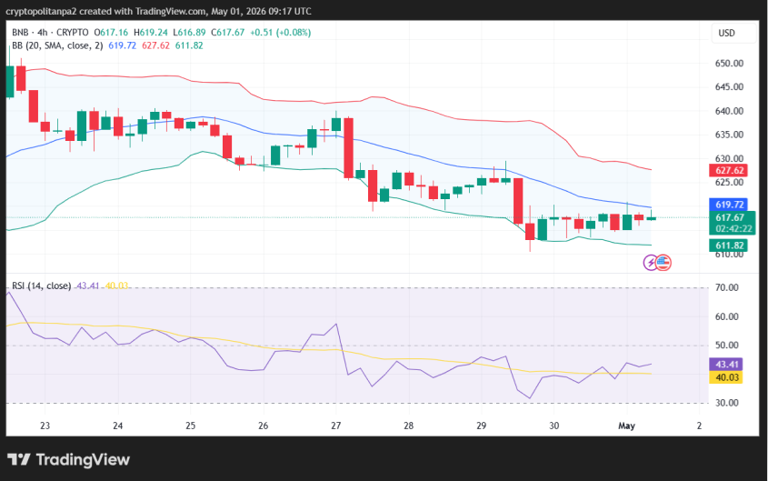This screenshot has width=768, height=481.
Task: Click the C617.67 close value in header
Action: point(228,33)
